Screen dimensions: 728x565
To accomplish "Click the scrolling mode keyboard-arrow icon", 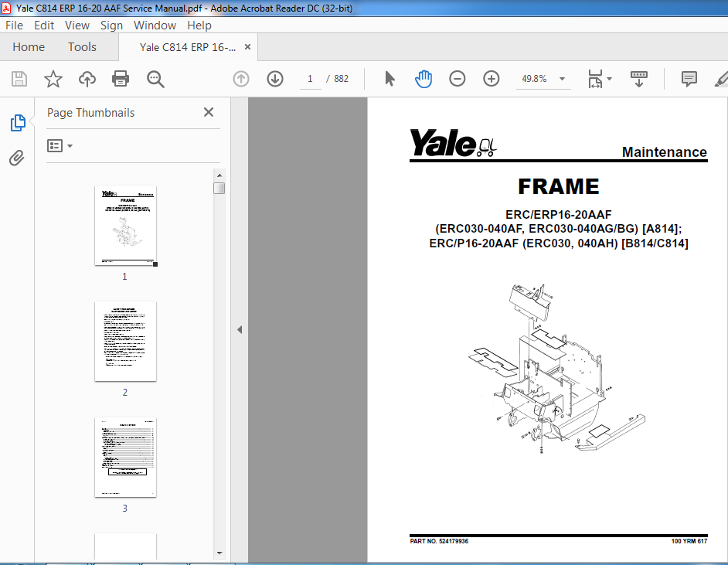I will 639,79.
